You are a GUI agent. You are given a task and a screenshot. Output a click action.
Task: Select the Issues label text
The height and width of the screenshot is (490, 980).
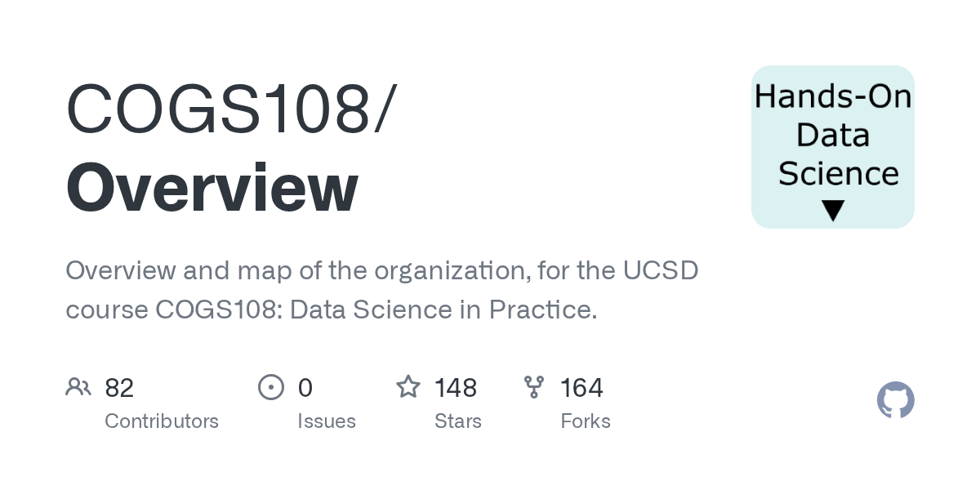pyautogui.click(x=327, y=421)
